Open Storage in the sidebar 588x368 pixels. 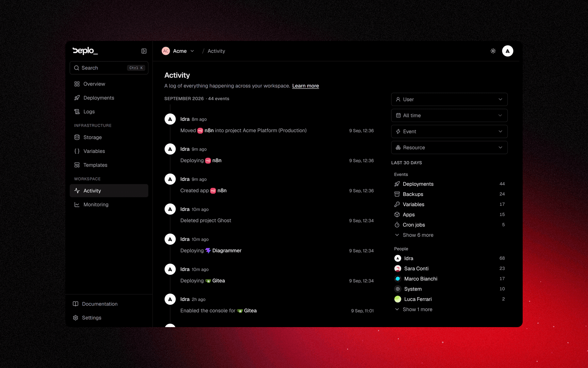(x=109, y=137)
